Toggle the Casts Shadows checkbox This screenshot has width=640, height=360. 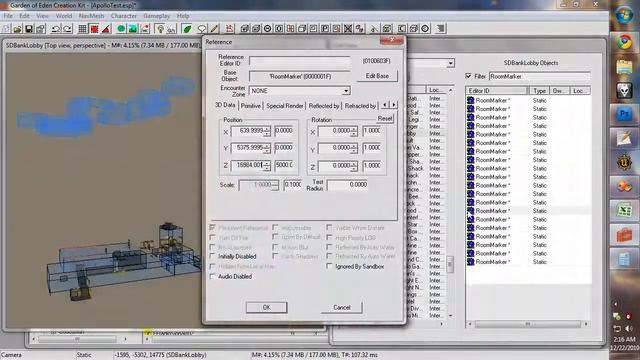coord(276,256)
